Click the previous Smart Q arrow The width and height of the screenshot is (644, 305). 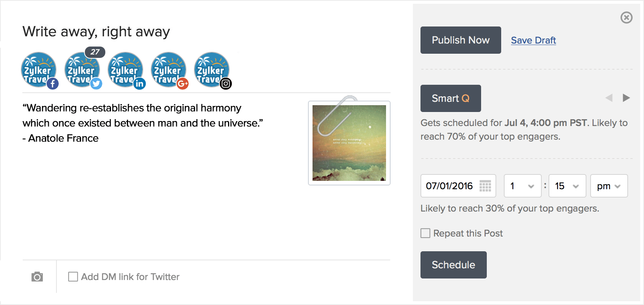coord(609,98)
